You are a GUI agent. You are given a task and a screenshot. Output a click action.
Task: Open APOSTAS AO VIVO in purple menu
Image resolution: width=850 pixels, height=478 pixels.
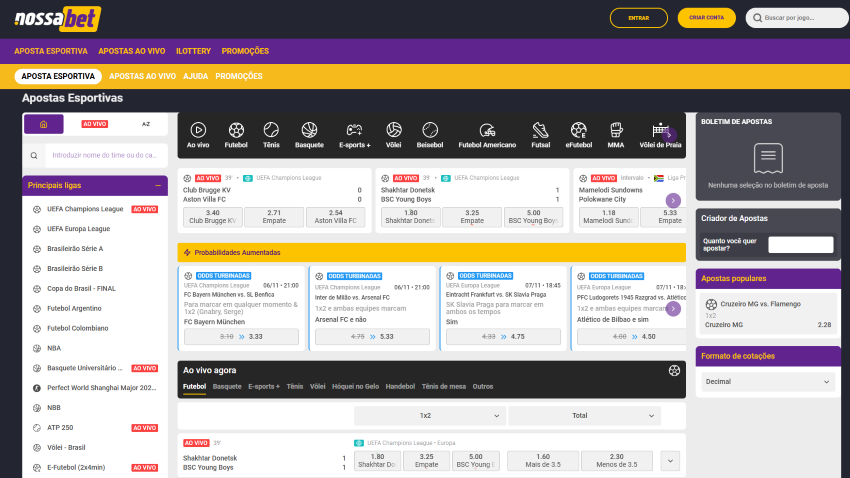click(132, 51)
